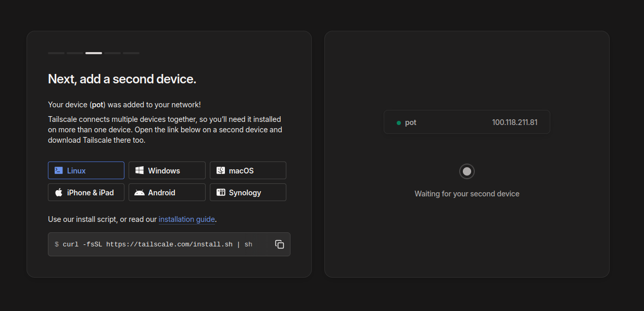Click the Windows logo icon
Image resolution: width=644 pixels, height=311 pixels.
(140, 170)
